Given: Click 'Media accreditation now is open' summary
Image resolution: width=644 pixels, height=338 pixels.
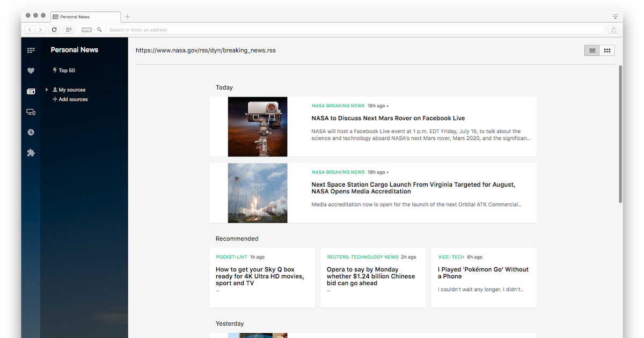Looking at the screenshot, I should click(416, 204).
